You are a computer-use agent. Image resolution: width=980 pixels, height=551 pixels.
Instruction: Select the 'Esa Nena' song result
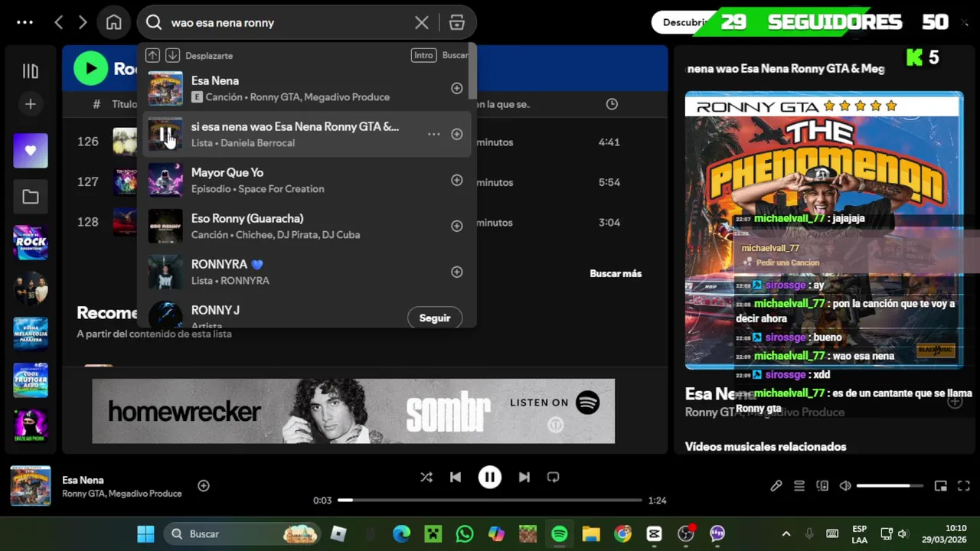pyautogui.click(x=306, y=88)
